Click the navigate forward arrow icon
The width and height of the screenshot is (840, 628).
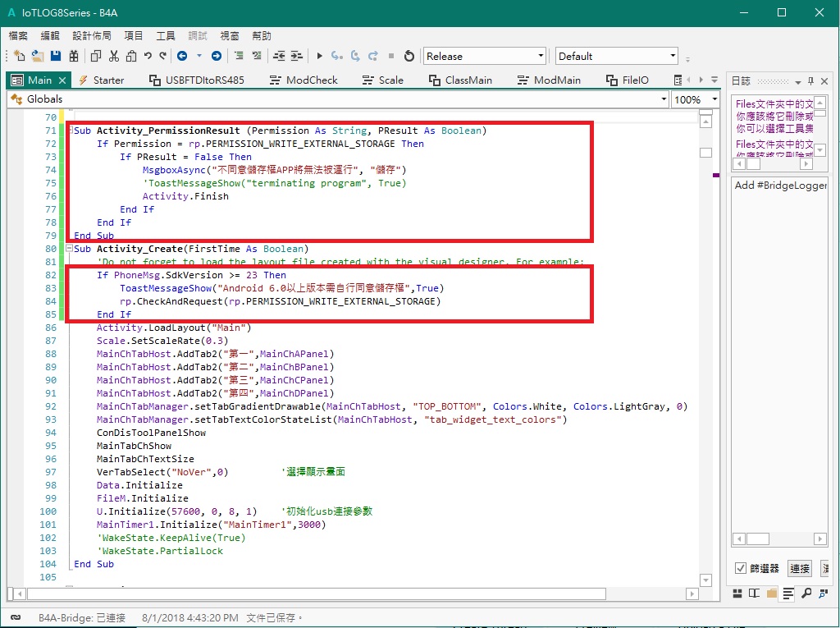tap(217, 56)
